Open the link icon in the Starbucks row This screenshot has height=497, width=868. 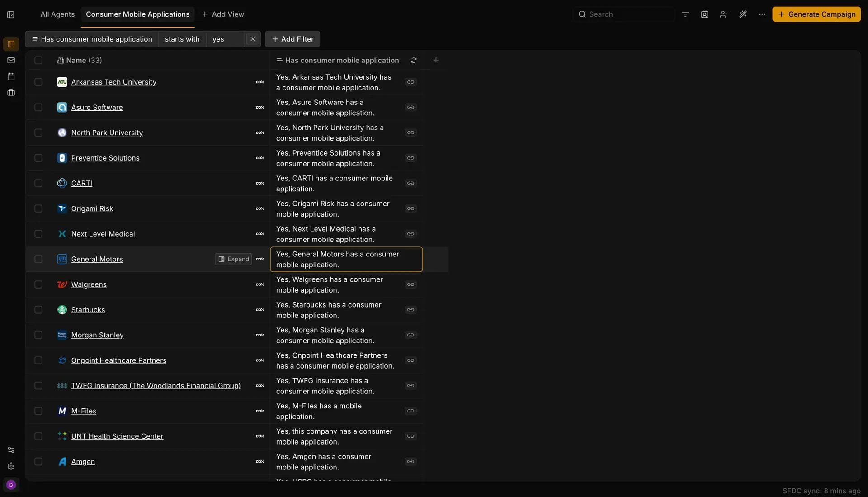pos(410,310)
